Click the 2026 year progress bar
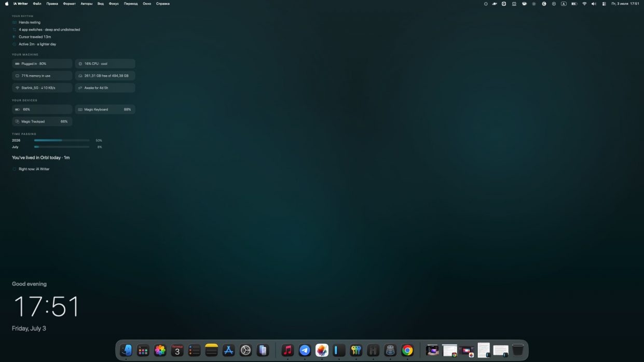 [62, 140]
